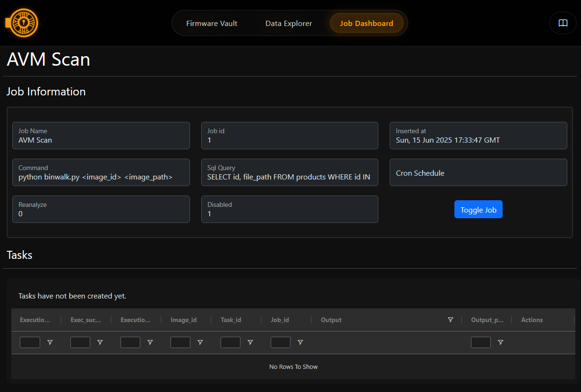Click the Reanalyze field
Image resolution: width=581 pixels, height=392 pixels.
pyautogui.click(x=101, y=209)
